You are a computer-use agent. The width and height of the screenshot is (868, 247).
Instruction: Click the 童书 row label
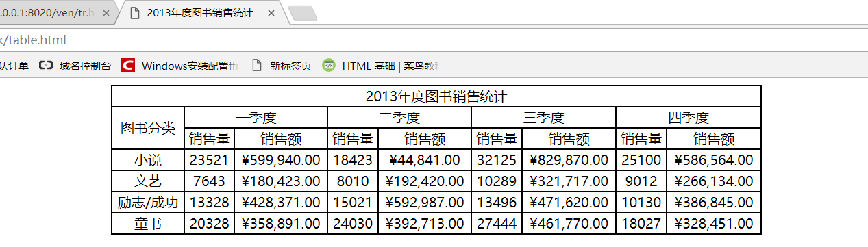(148, 224)
